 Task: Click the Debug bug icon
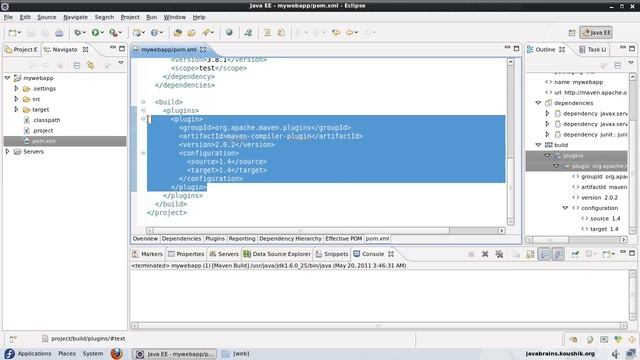(x=77, y=33)
